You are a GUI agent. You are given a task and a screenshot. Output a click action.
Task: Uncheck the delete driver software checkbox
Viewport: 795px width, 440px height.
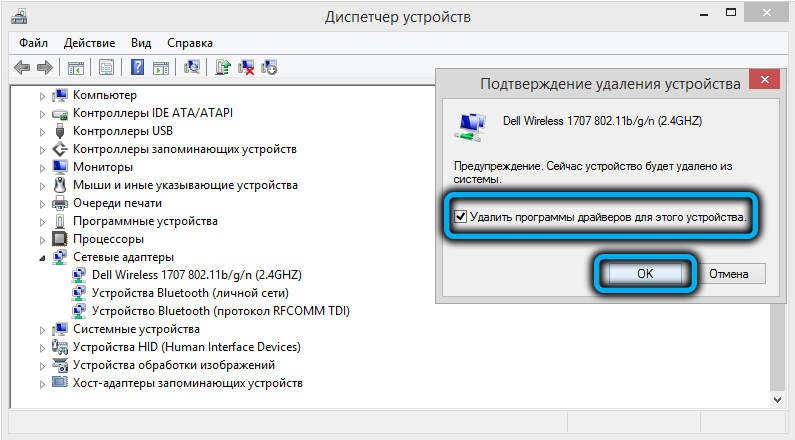pyautogui.click(x=460, y=217)
